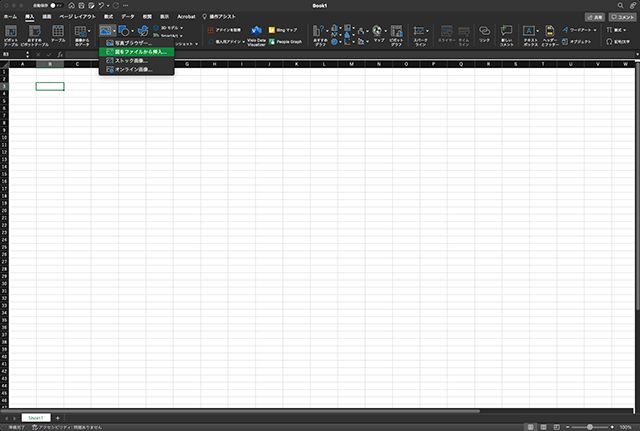Image resolution: width=640 pixels, height=431 pixels.
Task: Add a new sheet with plus button
Action: click(x=58, y=417)
